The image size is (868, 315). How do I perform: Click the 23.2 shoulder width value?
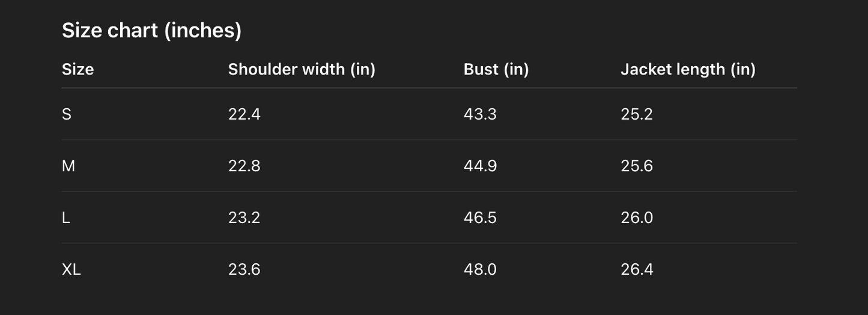click(x=244, y=218)
